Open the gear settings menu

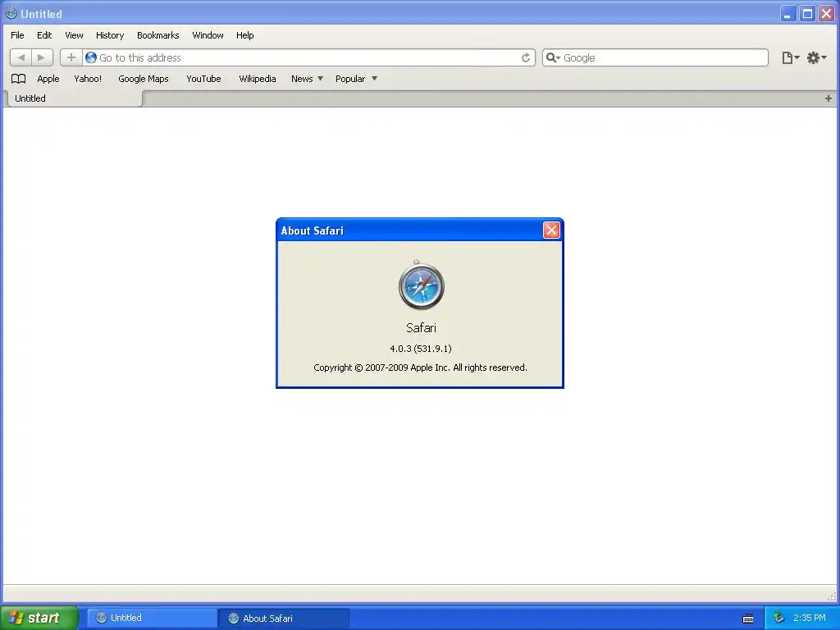click(x=816, y=57)
